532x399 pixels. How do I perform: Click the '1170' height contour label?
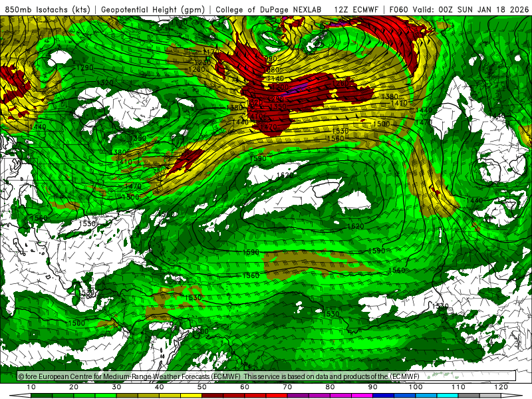[211, 52]
